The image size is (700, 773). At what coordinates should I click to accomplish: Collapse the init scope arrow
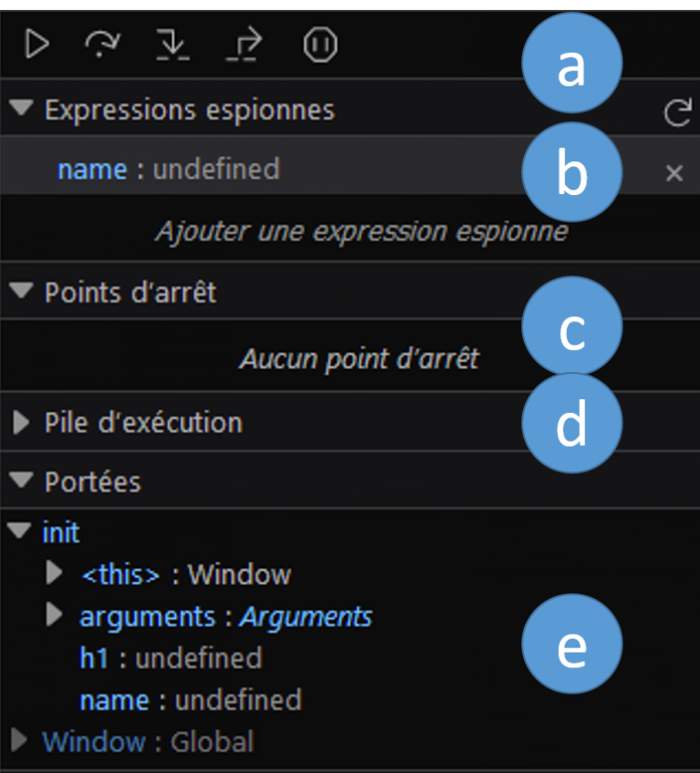[19, 531]
